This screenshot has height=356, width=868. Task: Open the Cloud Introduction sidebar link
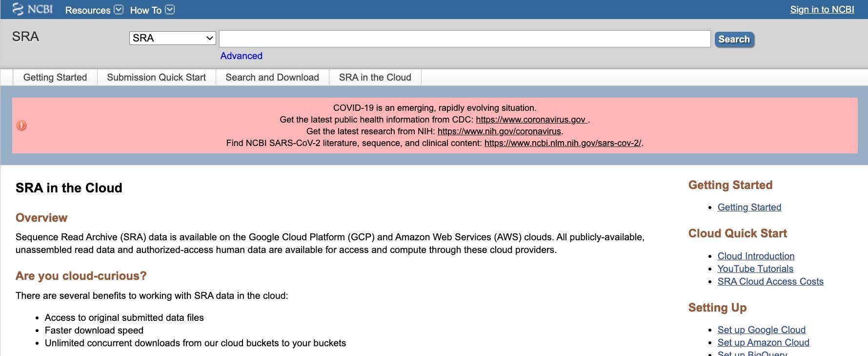[x=756, y=256]
